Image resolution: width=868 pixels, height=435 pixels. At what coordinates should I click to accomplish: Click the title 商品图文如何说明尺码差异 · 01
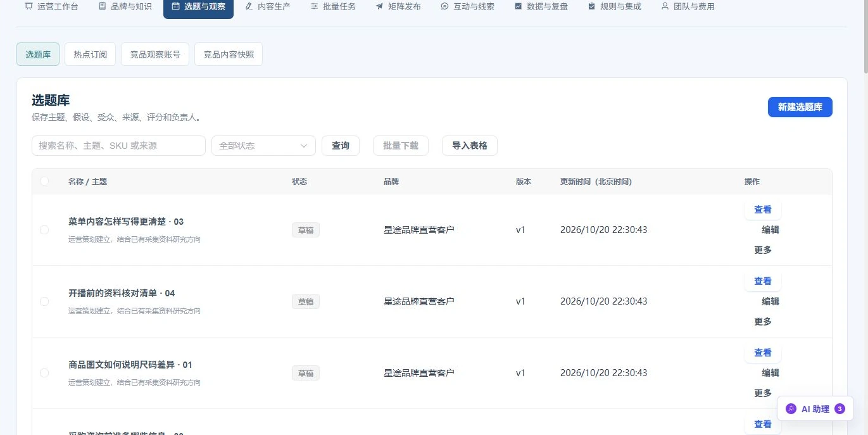(130, 365)
